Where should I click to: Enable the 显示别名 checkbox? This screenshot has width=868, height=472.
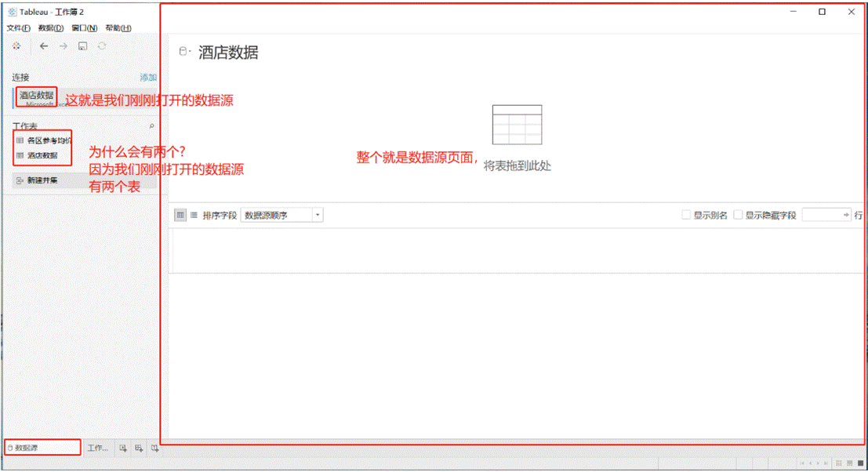(686, 216)
